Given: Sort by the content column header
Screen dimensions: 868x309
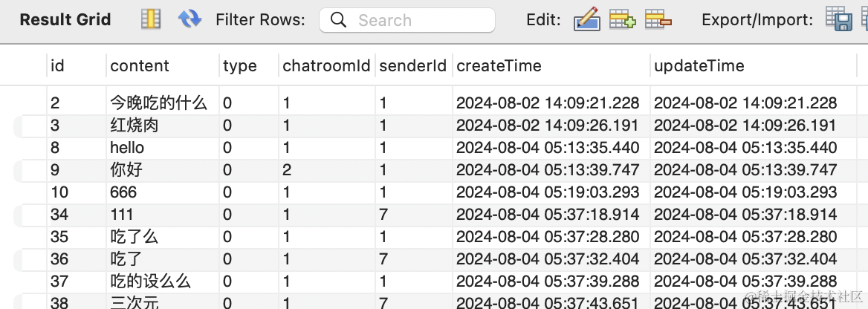Looking at the screenshot, I should pyautogui.click(x=140, y=66).
